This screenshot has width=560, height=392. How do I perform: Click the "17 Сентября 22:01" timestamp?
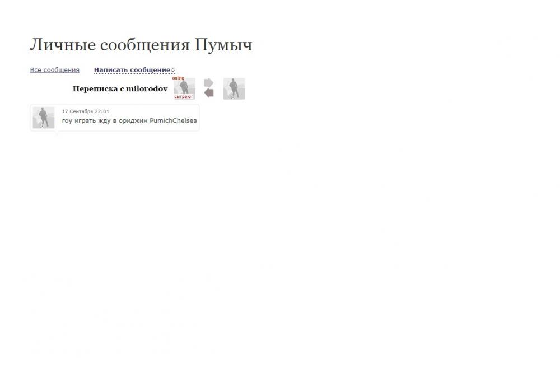point(86,111)
